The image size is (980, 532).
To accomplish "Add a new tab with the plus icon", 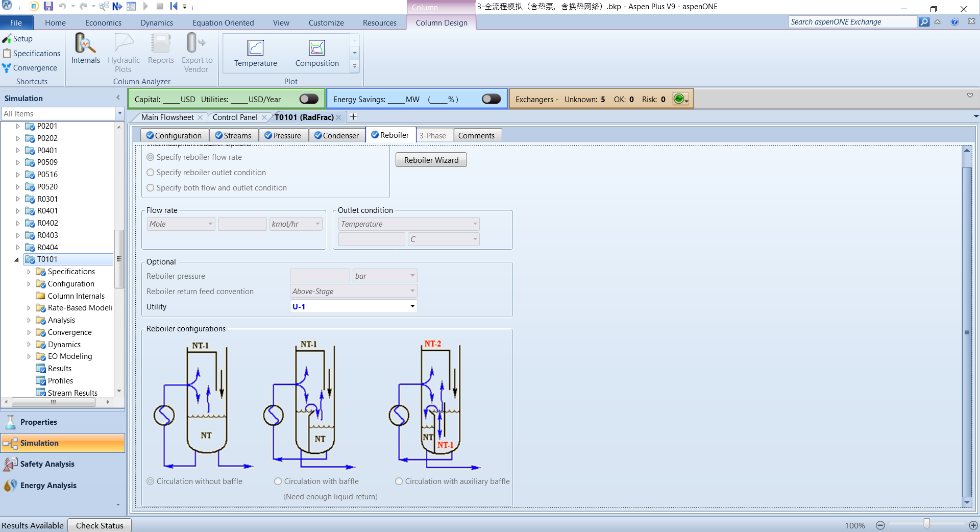I will point(353,117).
